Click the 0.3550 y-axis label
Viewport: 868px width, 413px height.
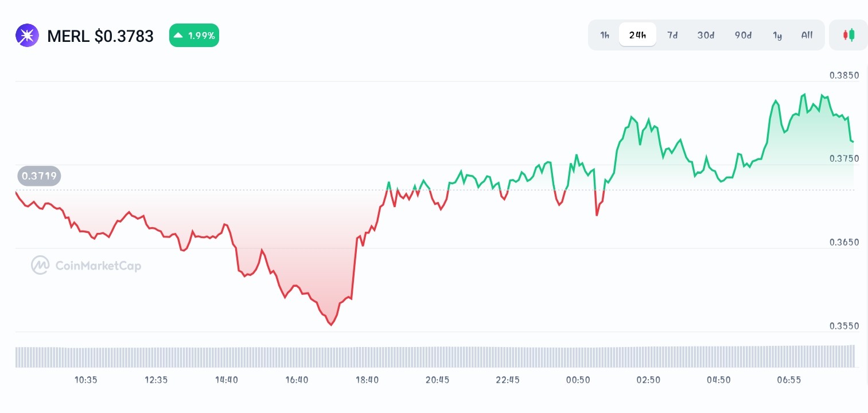[844, 326]
